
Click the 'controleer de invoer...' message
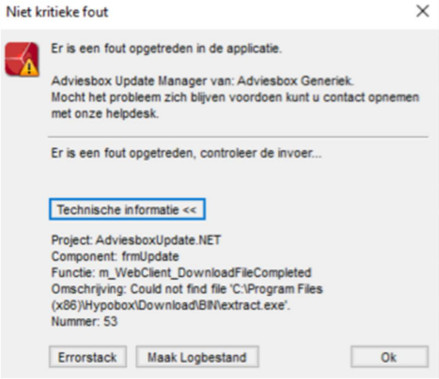click(261, 153)
